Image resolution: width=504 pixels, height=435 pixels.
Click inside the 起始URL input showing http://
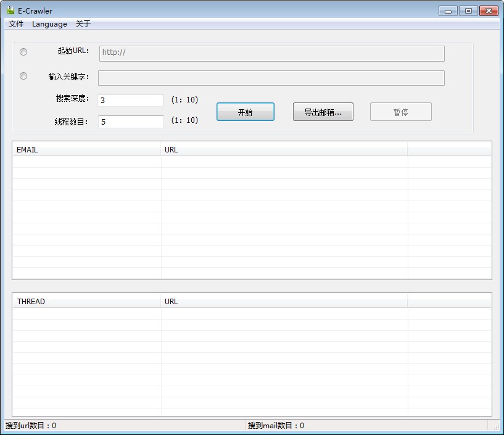271,54
